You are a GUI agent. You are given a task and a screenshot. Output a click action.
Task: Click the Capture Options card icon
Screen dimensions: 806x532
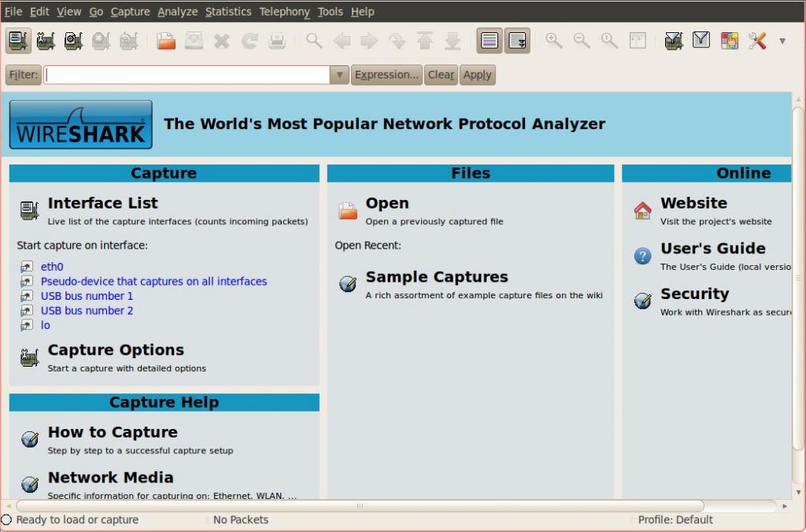[x=29, y=357]
